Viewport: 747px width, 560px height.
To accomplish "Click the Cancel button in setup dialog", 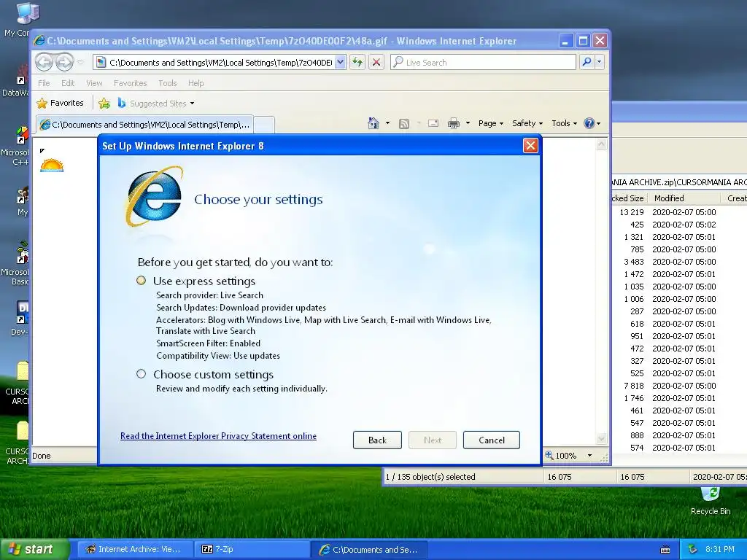I will [x=492, y=440].
